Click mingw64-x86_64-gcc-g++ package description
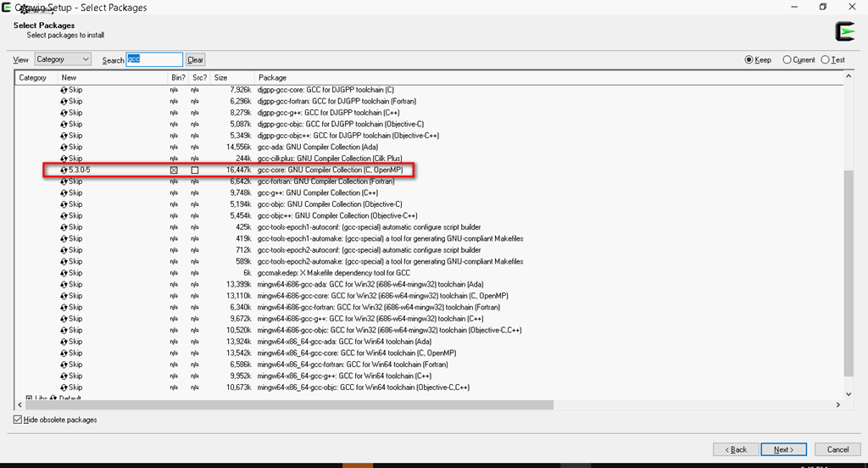 pyautogui.click(x=344, y=376)
